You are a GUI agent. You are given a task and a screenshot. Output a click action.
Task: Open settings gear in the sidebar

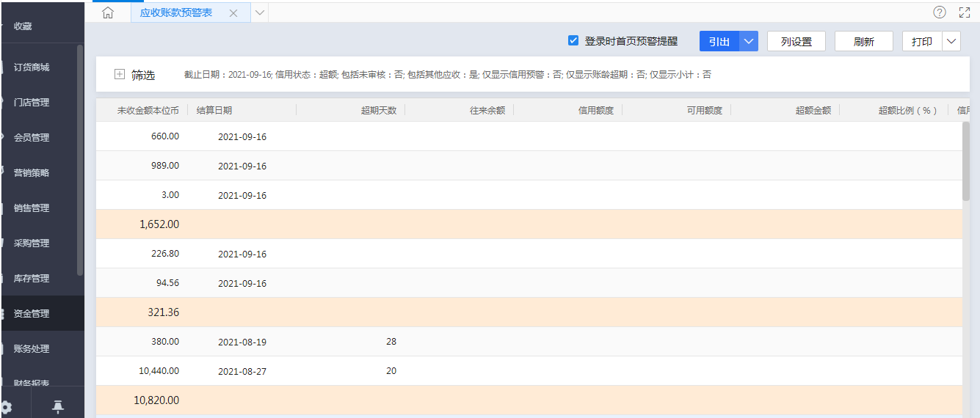coord(6,407)
